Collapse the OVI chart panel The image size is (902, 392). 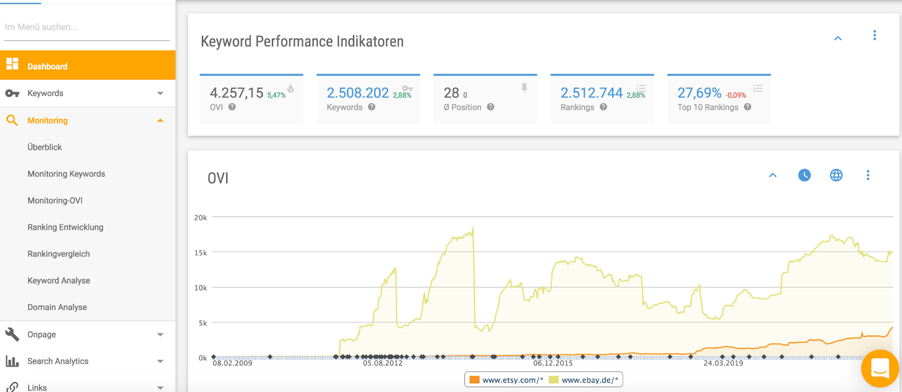(x=773, y=176)
